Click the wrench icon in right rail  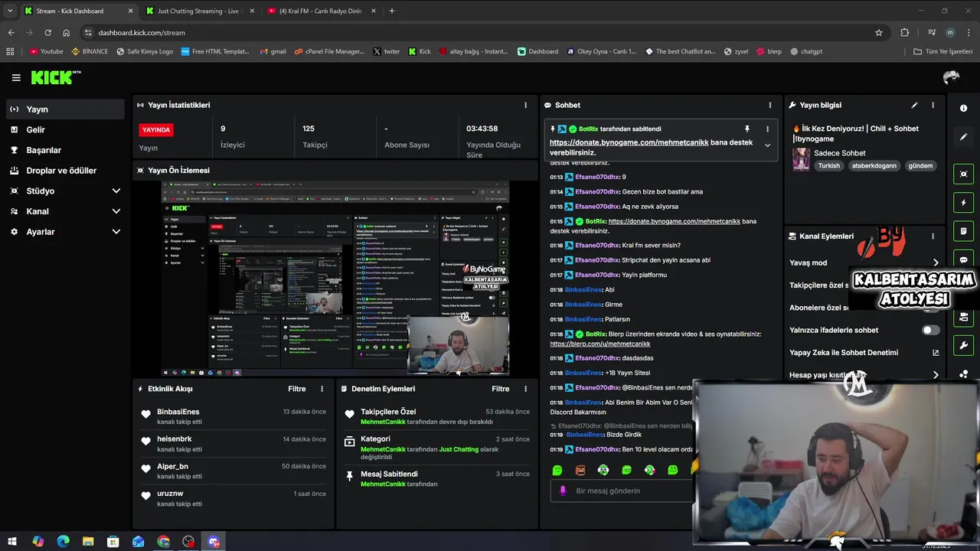tap(963, 345)
